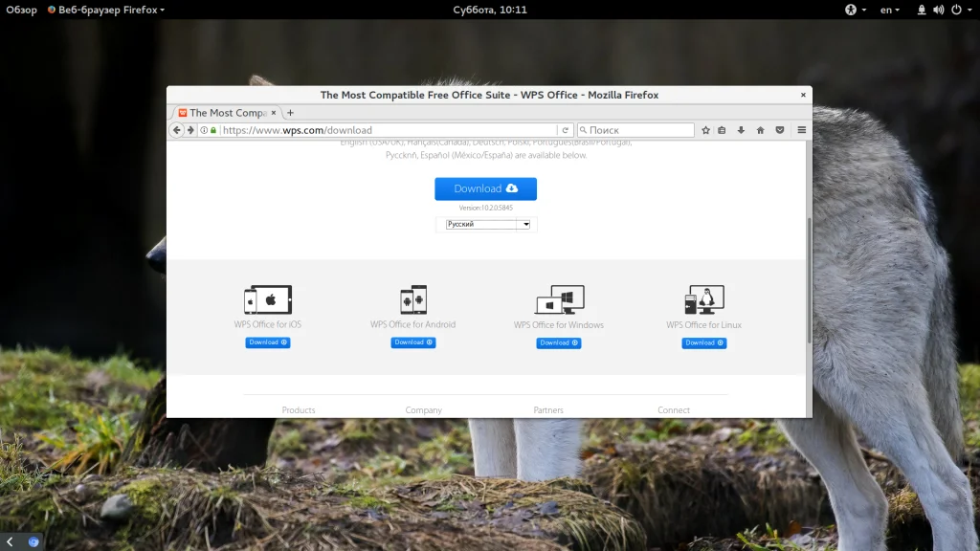Bookmark this page with star icon
This screenshot has width=980, height=551.
point(705,130)
